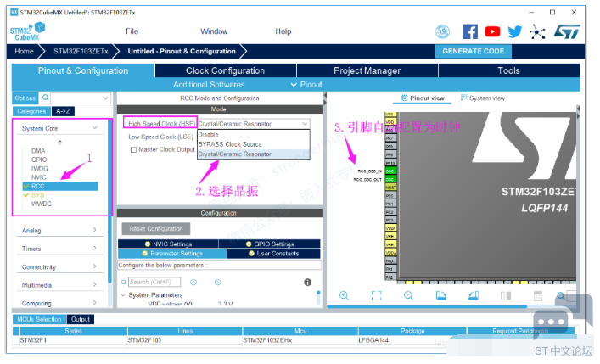Go to next search result in parameters
This screenshot has height=364, width=600.
218,282
